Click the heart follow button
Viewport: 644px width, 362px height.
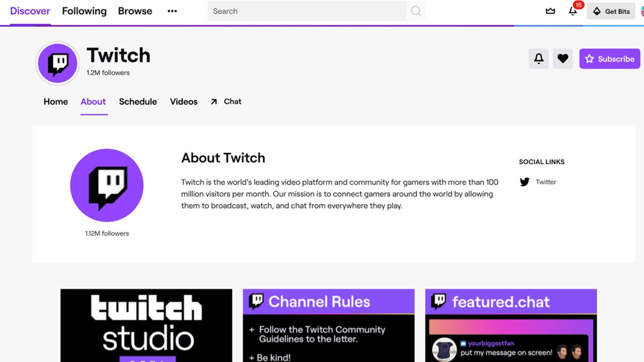[563, 59]
